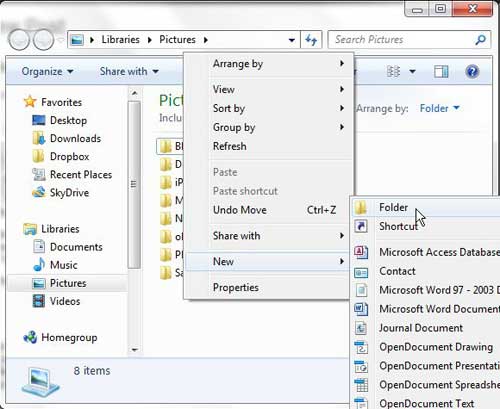This screenshot has height=409, width=500.
Task: Click the search magnifier icon
Action: 480,40
